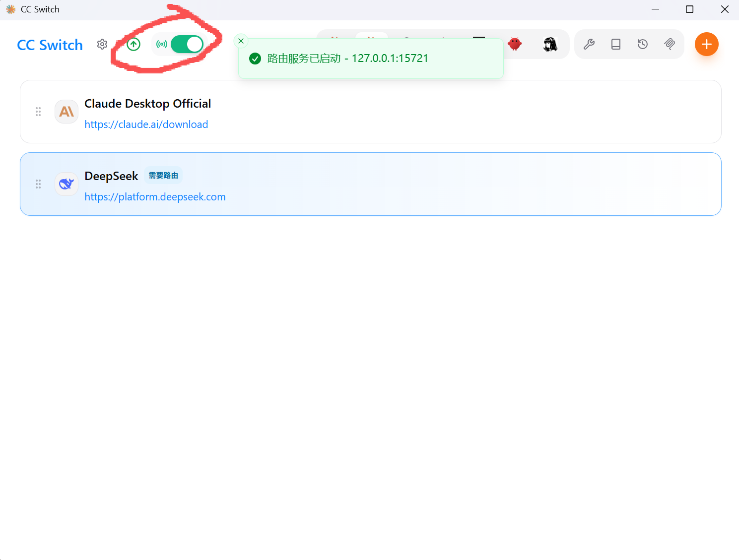Click the notification text 路由服务已启动

304,59
